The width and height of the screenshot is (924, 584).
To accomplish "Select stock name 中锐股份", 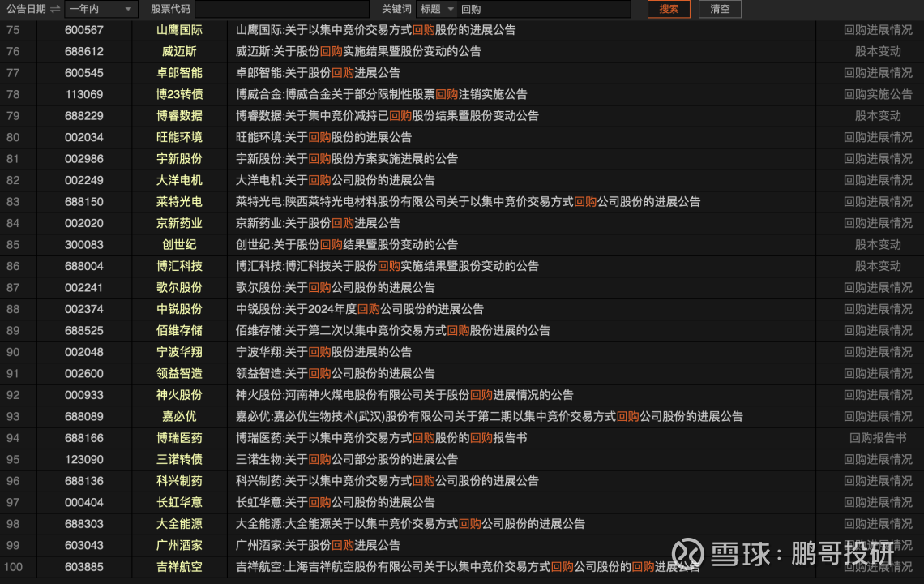I will (179, 309).
